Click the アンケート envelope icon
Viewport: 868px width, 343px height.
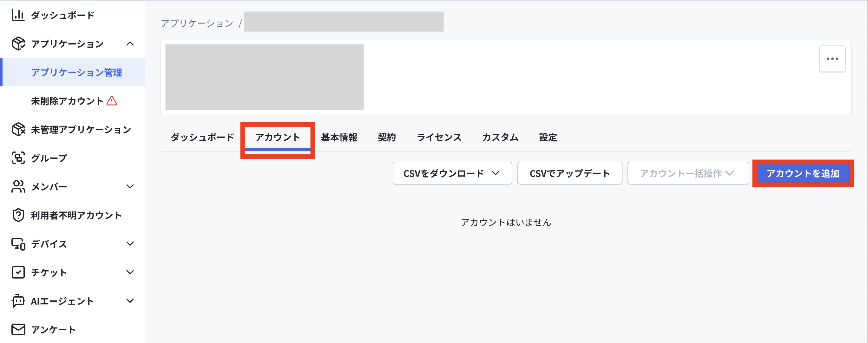18,330
